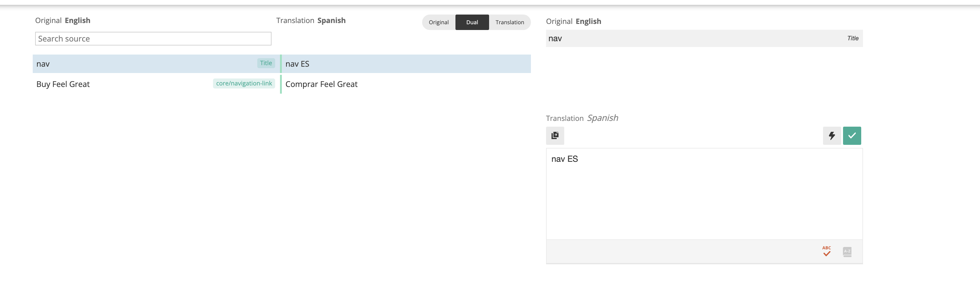This screenshot has height=283, width=980.
Task: Switch to Original view mode
Action: (439, 22)
